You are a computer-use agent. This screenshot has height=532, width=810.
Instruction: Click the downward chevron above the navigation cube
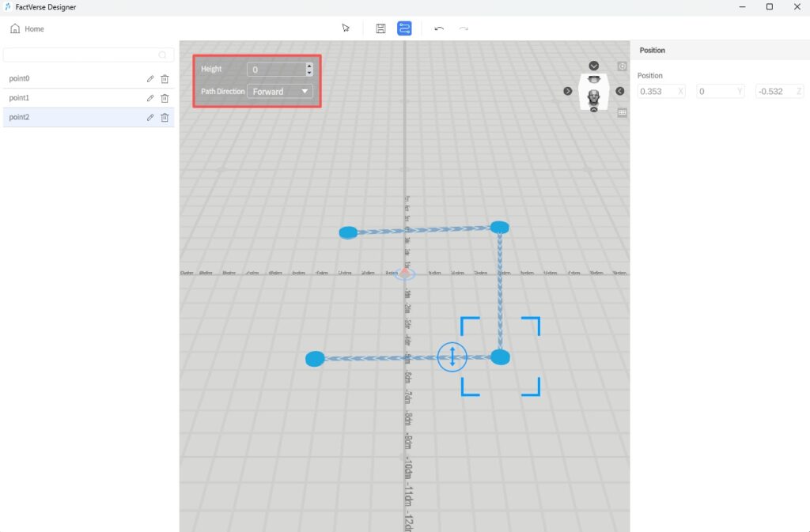click(593, 65)
